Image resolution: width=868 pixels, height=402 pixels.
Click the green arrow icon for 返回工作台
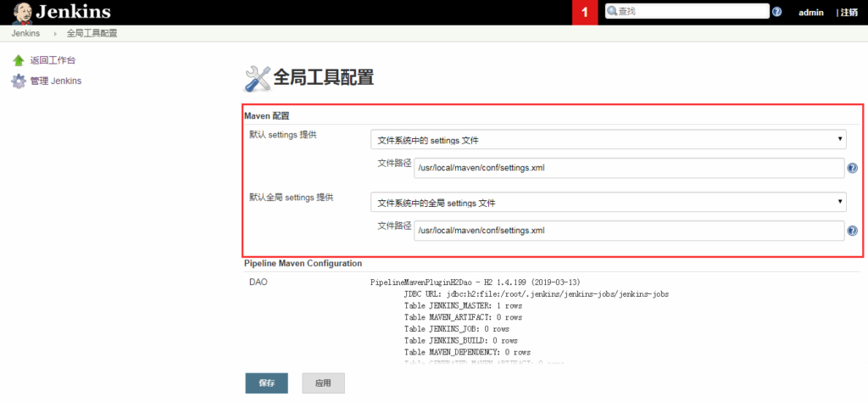[18, 60]
